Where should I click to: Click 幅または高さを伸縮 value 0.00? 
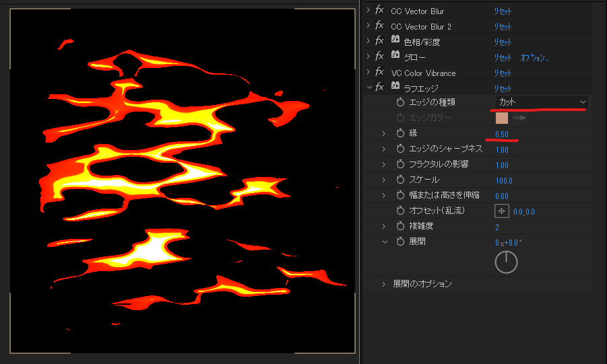(x=502, y=196)
